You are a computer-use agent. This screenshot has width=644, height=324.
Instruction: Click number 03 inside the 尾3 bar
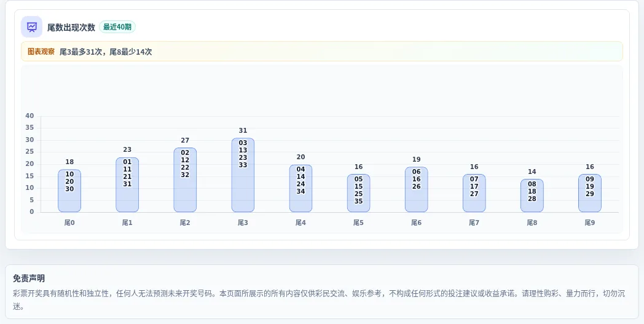click(x=243, y=143)
